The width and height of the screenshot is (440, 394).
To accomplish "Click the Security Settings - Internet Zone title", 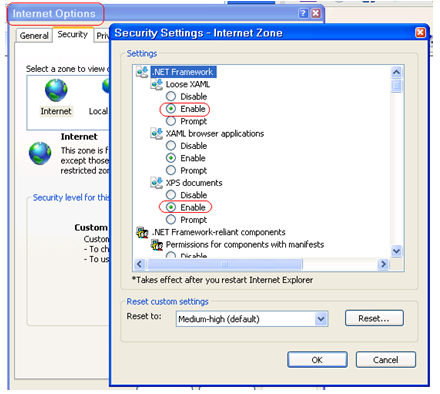I will pos(198,33).
